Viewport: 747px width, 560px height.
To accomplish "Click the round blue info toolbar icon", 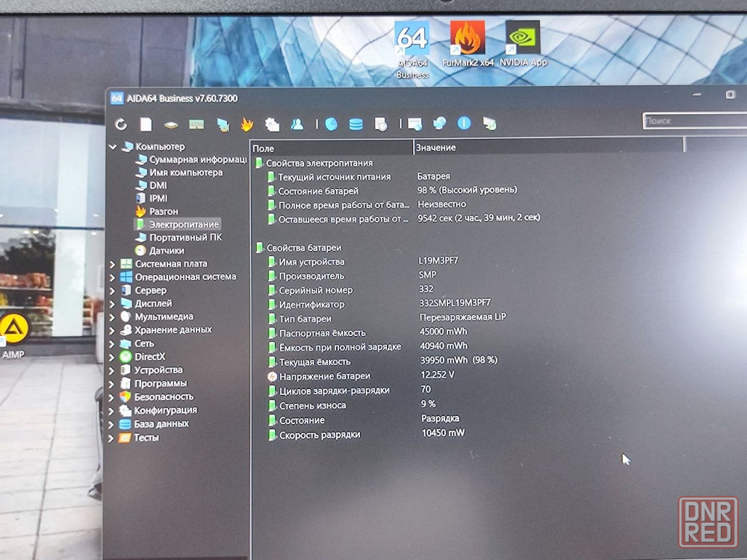I will click(x=464, y=123).
